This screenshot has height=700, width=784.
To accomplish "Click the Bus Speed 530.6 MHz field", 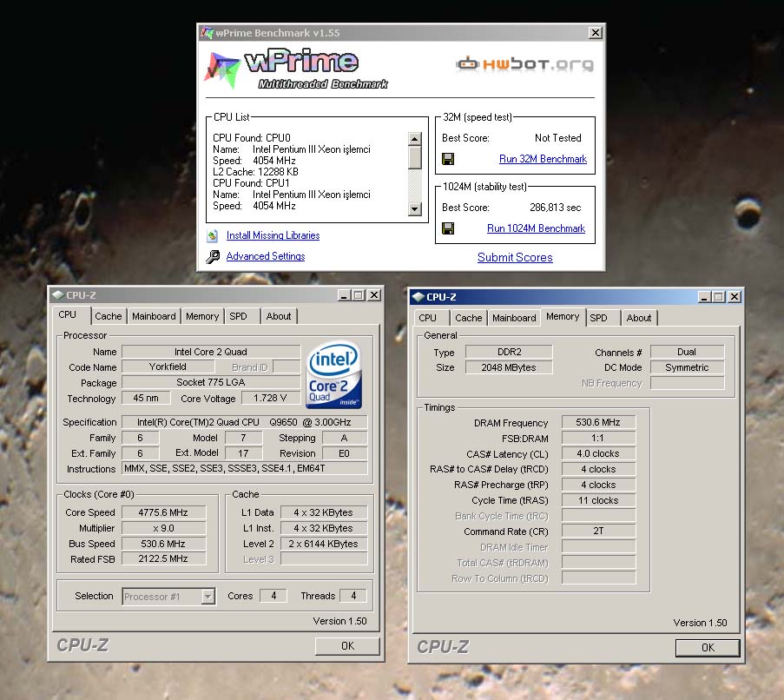I will 163,544.
